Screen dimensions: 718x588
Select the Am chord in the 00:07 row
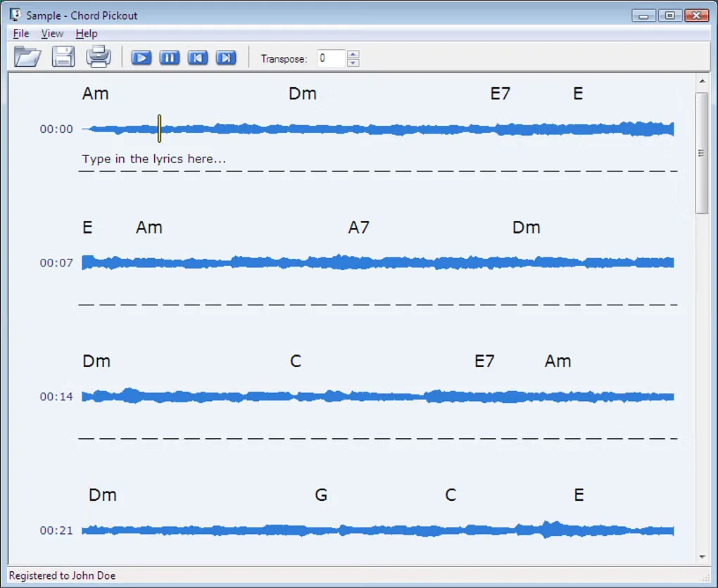(x=149, y=227)
